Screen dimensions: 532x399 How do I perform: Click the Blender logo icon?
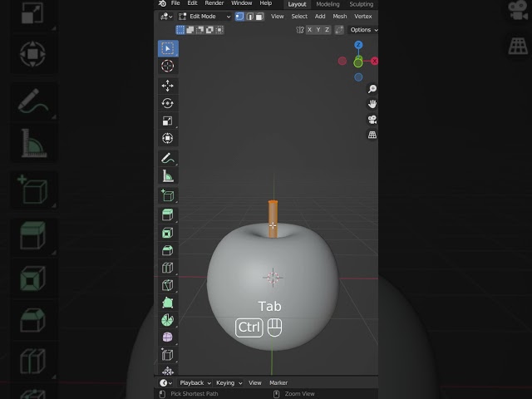tap(162, 3)
